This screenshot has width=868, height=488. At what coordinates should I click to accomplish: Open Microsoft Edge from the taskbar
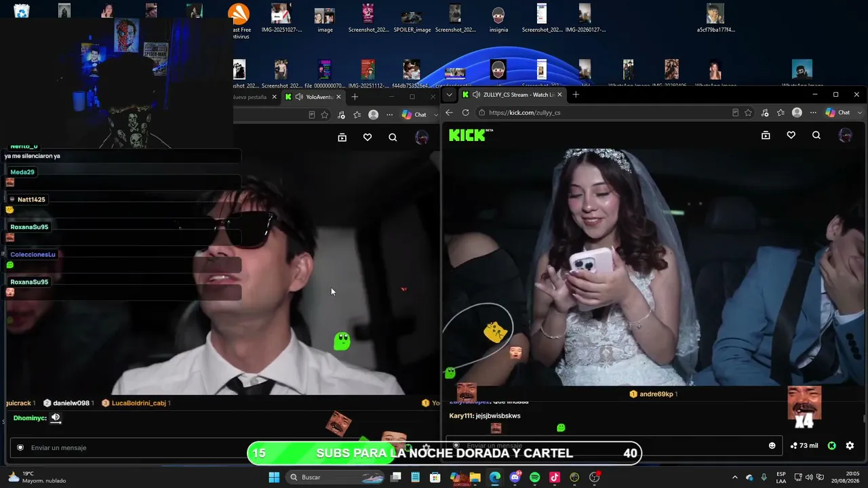[495, 477]
